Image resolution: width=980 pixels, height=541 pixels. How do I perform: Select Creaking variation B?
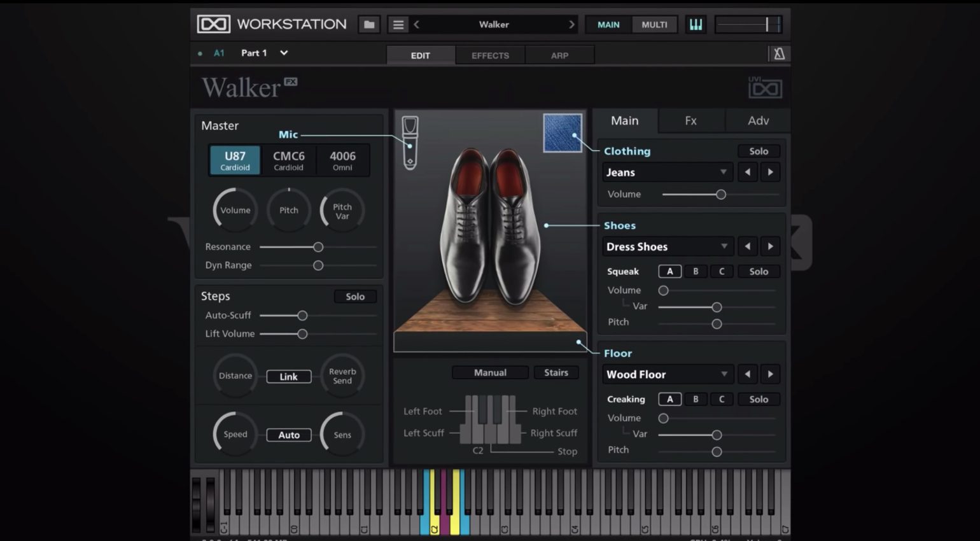tap(696, 399)
